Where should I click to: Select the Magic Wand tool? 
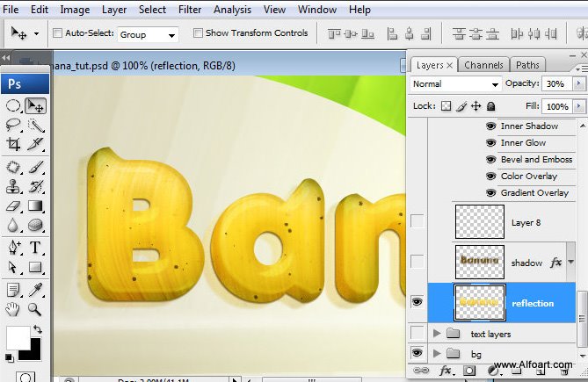tap(36, 125)
